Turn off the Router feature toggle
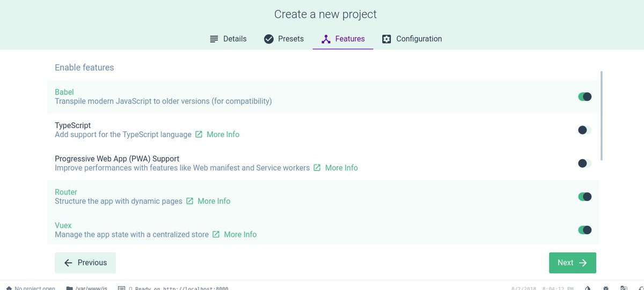 coord(584,197)
